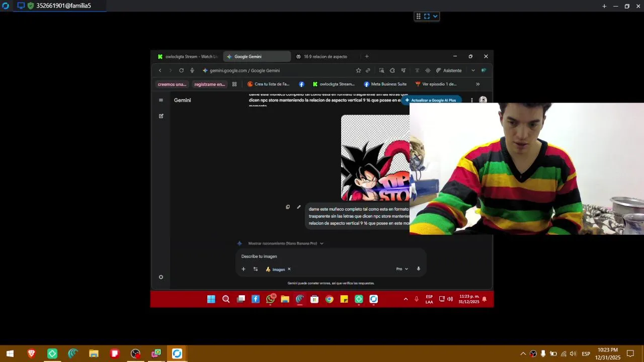Expand the remote session toolbar chevron
644x362 pixels.
coord(435,16)
